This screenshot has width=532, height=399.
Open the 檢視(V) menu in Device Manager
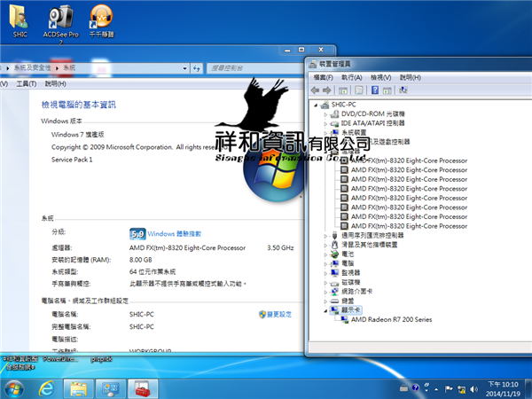380,78
